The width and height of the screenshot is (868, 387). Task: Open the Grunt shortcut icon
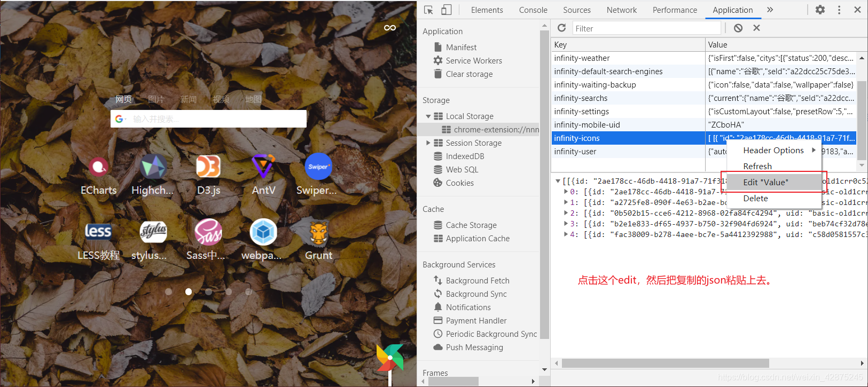pyautogui.click(x=318, y=232)
